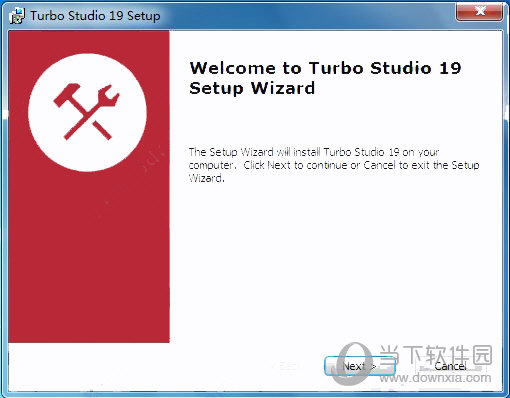510x398 pixels.
Task: Click the 'Turbo Studio 19 Setup' window title
Action: (95, 16)
